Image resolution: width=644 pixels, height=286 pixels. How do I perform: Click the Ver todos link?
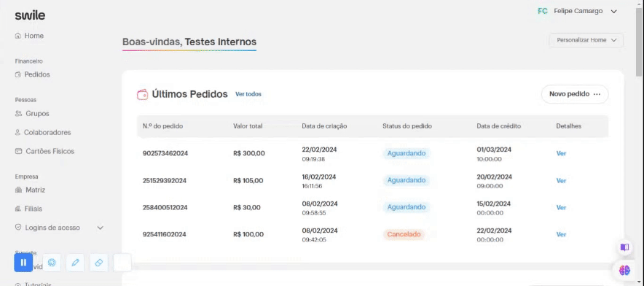tap(248, 94)
